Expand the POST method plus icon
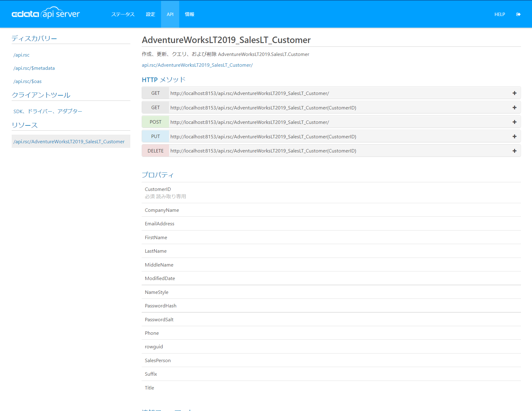 pos(514,122)
